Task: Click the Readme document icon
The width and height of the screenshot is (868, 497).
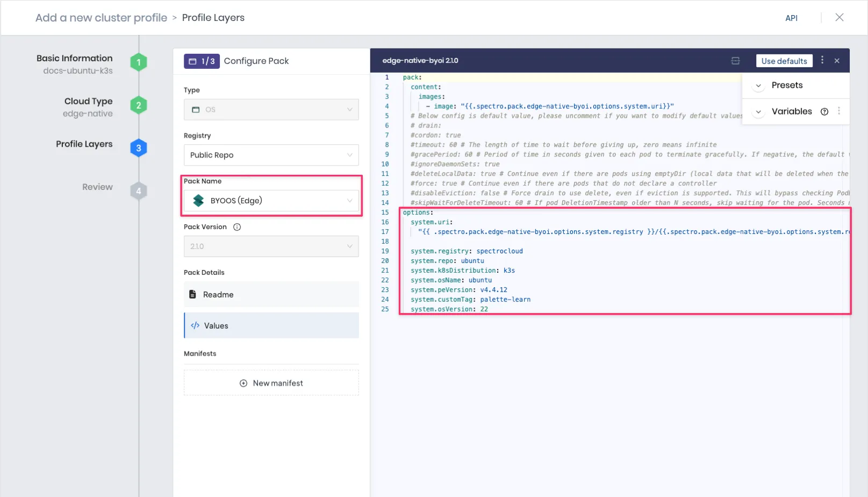Action: [x=193, y=294]
